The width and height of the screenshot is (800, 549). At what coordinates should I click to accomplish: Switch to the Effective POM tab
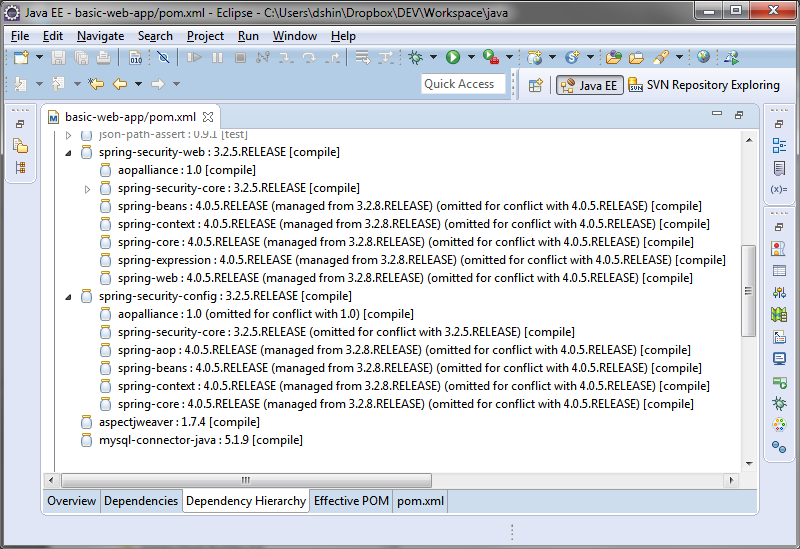click(350, 501)
